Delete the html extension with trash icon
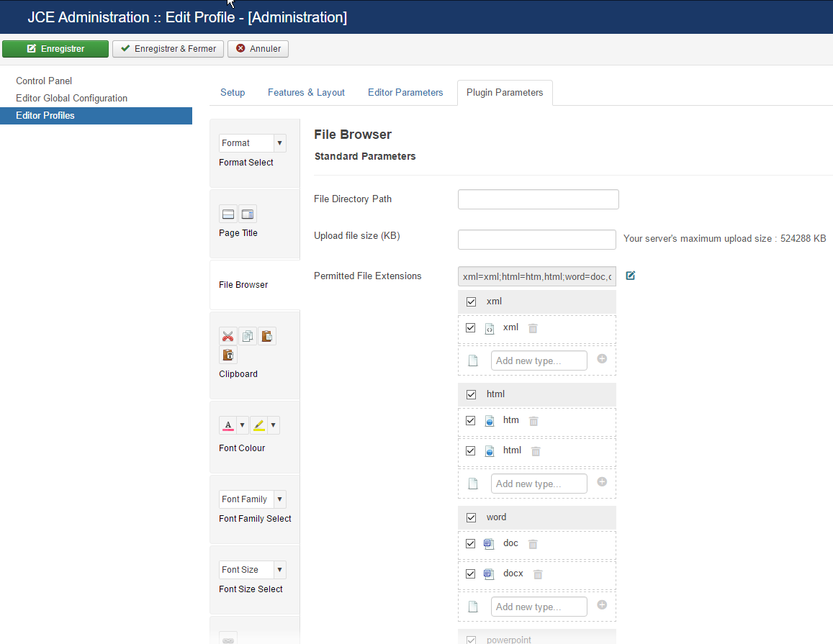The height and width of the screenshot is (644, 833). pos(536,451)
